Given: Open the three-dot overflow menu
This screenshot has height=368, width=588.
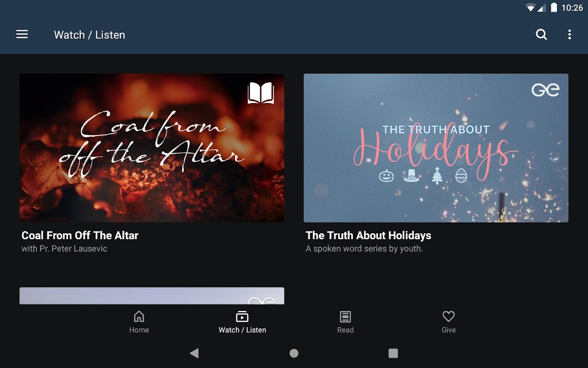Looking at the screenshot, I should pos(570,34).
